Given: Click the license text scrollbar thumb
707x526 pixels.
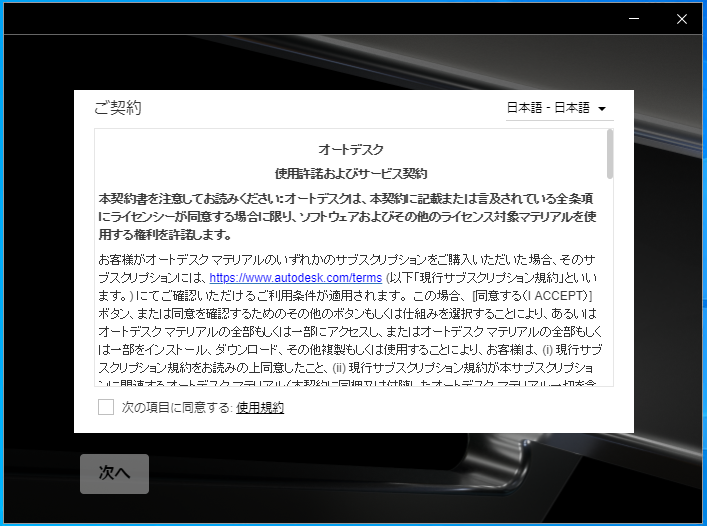Looking at the screenshot, I should [610, 154].
